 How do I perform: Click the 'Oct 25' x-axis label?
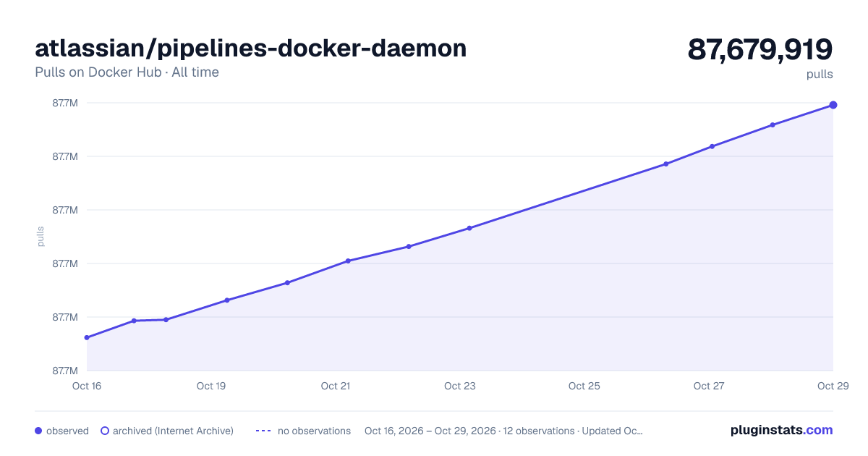click(584, 386)
